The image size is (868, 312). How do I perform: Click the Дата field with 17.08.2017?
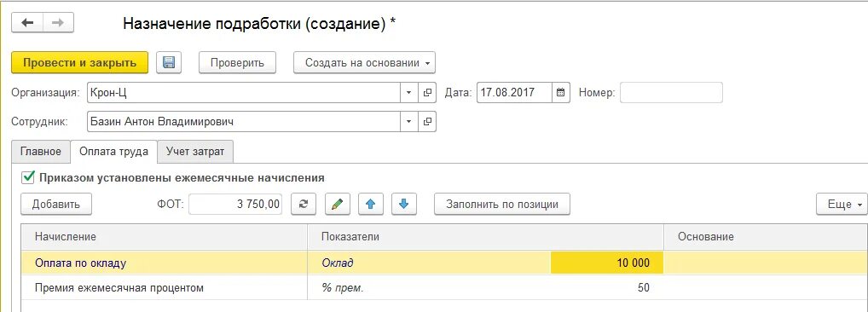[x=513, y=92]
